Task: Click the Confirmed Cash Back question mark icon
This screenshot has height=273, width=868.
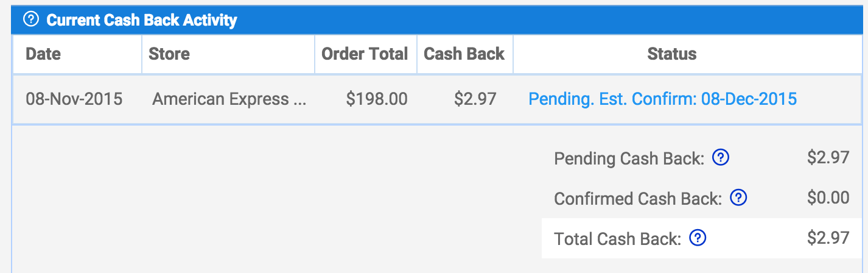Action: [x=738, y=198]
